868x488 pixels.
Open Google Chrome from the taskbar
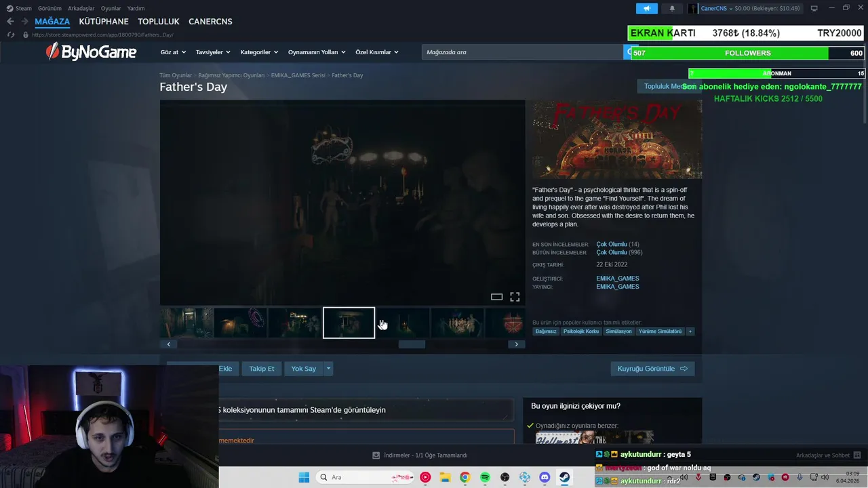(x=465, y=477)
